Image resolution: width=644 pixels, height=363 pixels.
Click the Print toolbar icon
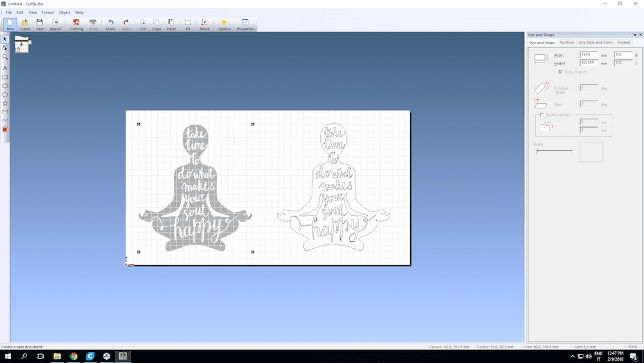click(93, 25)
